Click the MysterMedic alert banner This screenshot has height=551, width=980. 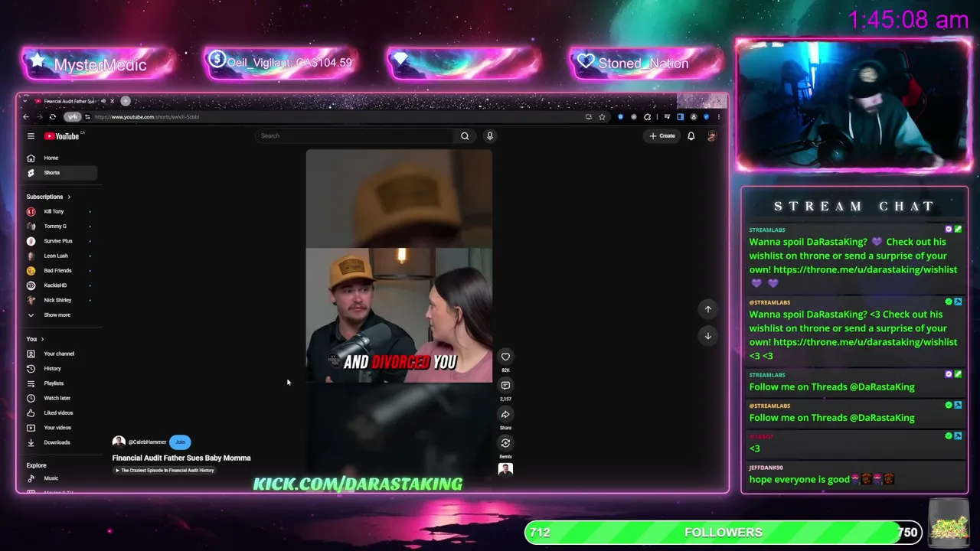pos(98,64)
